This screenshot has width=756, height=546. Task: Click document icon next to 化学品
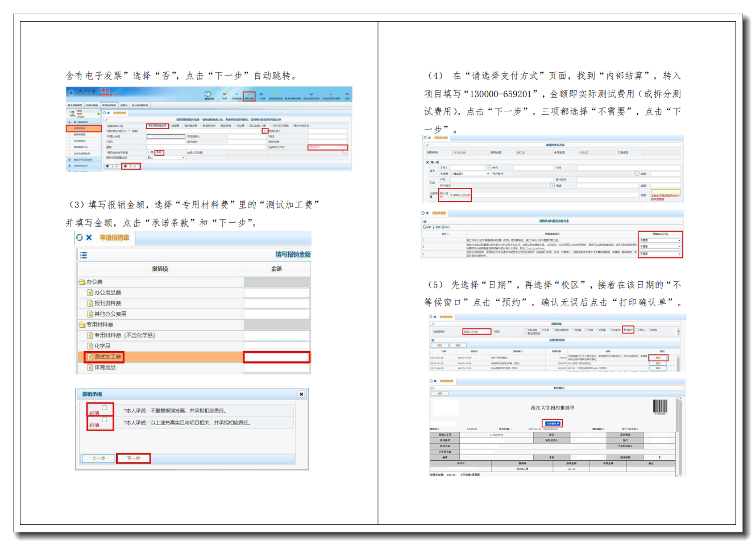[90, 346]
